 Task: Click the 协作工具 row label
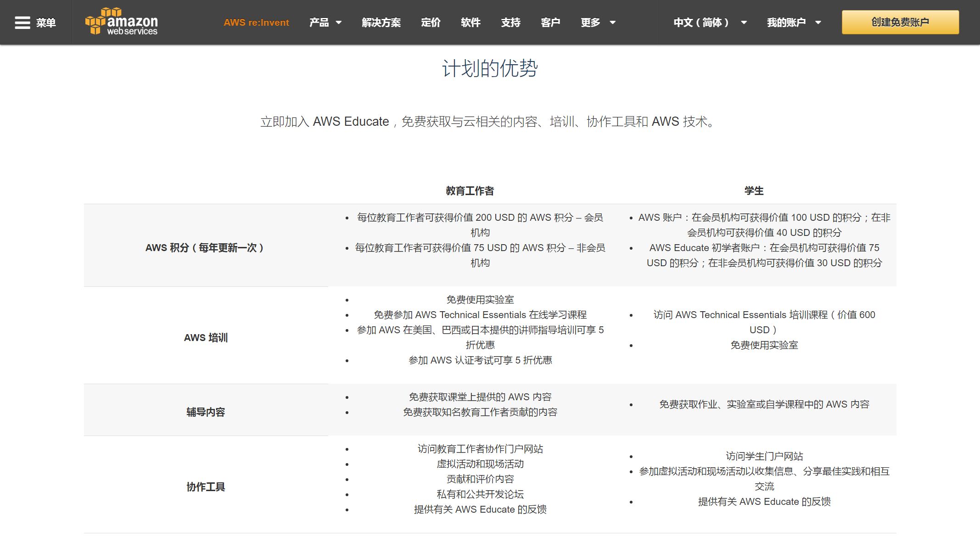205,486
